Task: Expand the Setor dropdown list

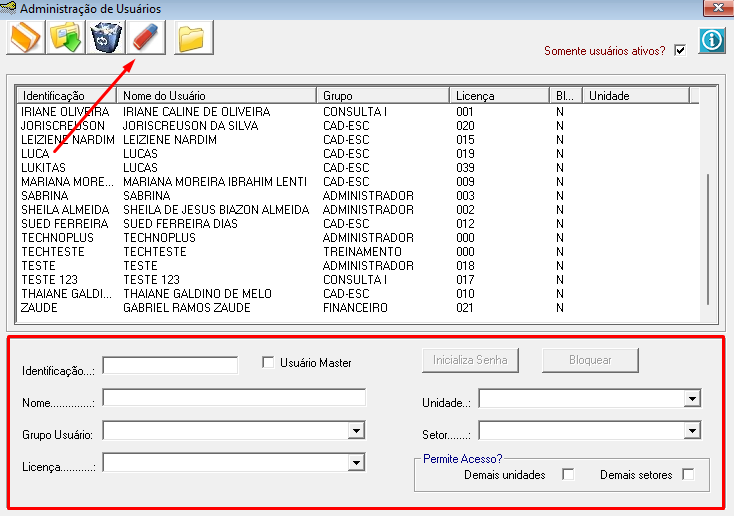Action: click(692, 430)
